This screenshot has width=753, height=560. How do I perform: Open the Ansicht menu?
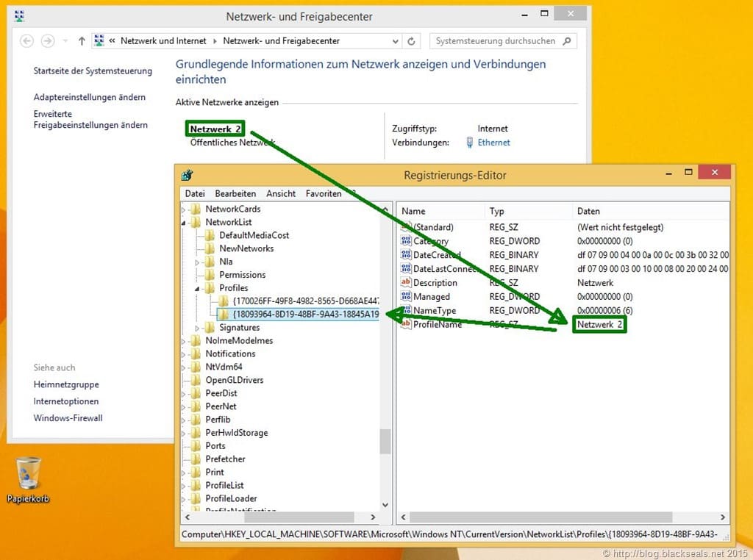(281, 193)
